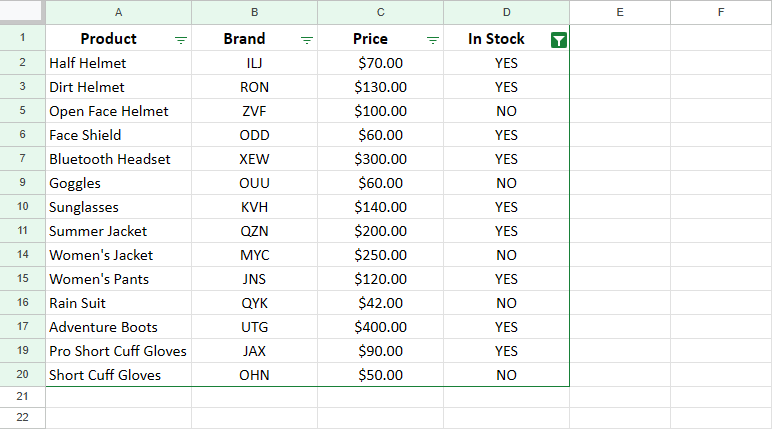Image resolution: width=772 pixels, height=429 pixels.
Task: Select brand cell OHN
Action: tap(255, 375)
